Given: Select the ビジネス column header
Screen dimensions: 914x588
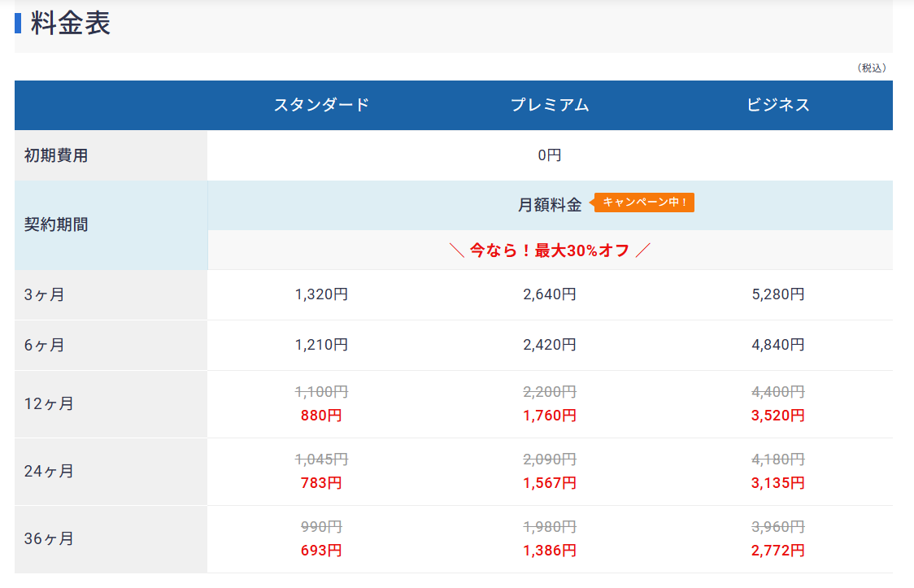Looking at the screenshot, I should click(x=778, y=105).
